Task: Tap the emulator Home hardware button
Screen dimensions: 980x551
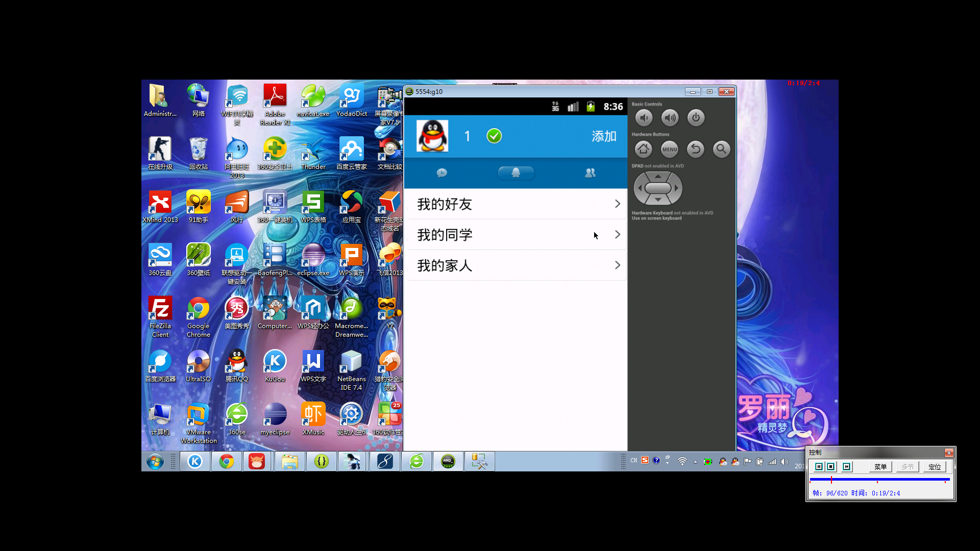Action: click(x=644, y=149)
